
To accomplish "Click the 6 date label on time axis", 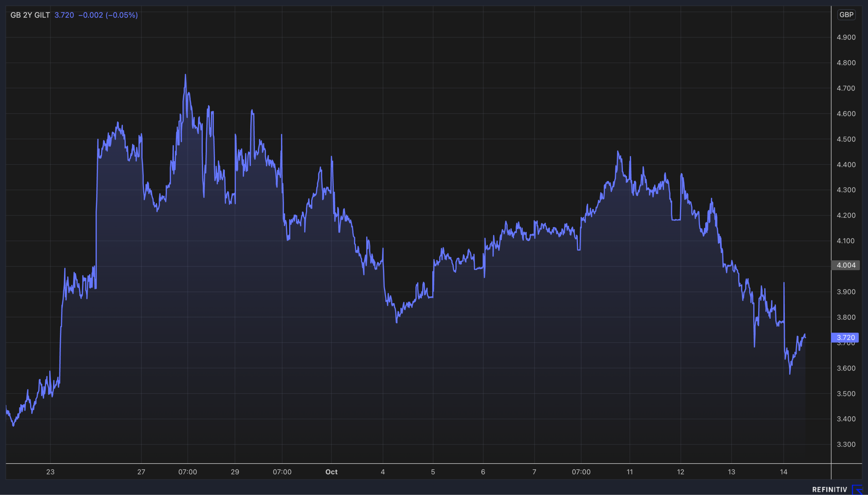I will 483,472.
